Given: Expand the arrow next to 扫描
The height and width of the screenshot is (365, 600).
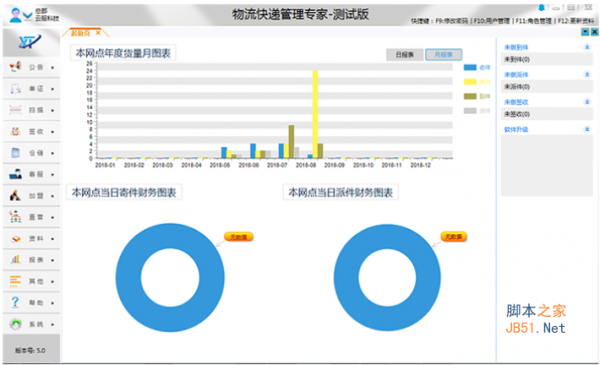Looking at the screenshot, I should [x=52, y=110].
